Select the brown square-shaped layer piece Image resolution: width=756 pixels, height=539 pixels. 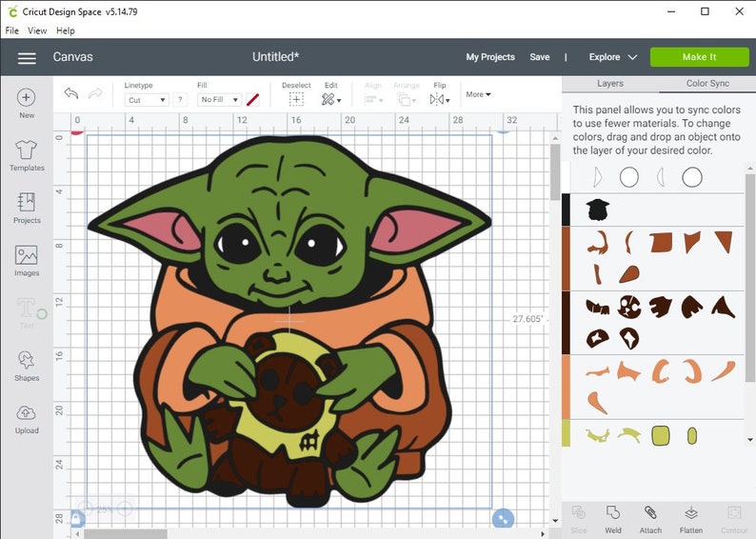(x=661, y=242)
